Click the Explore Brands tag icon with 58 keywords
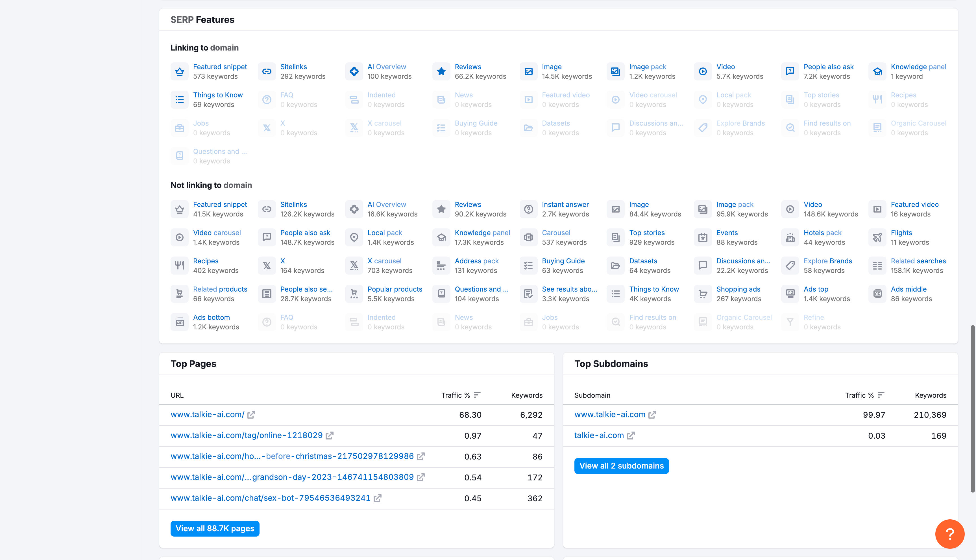Image resolution: width=976 pixels, height=560 pixels. [790, 265]
